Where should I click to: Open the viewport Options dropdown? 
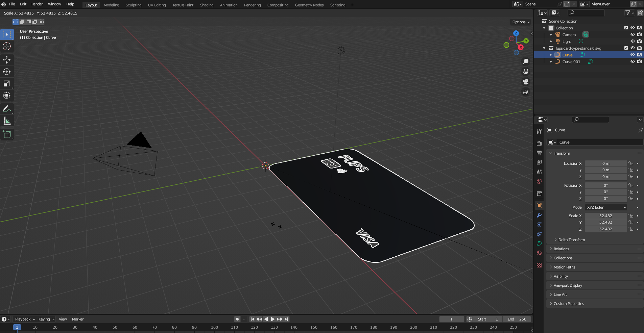pyautogui.click(x=521, y=22)
